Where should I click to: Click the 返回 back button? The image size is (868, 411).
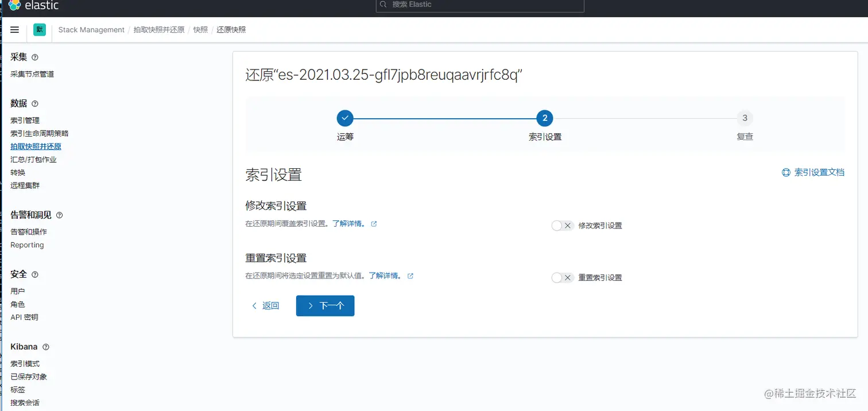(265, 306)
